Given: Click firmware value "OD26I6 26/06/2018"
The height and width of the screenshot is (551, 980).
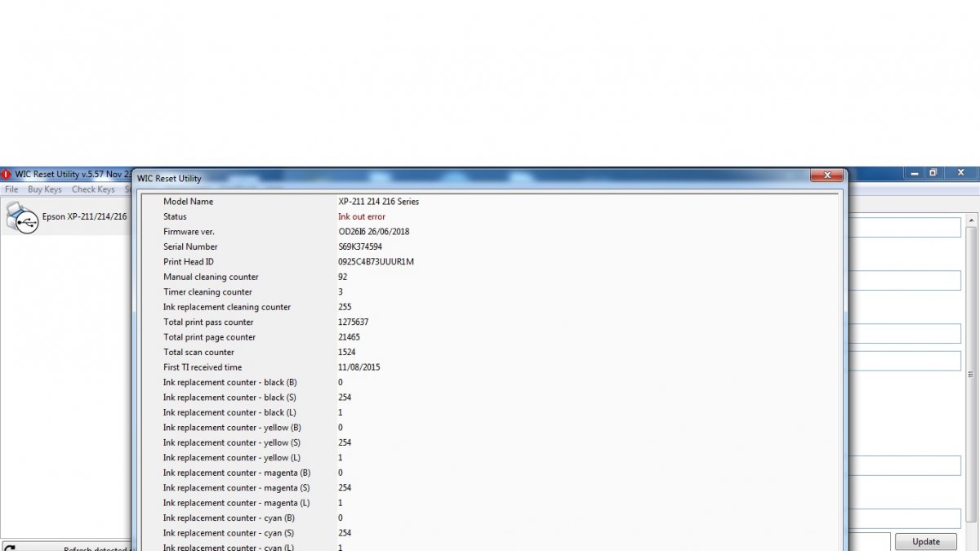Looking at the screenshot, I should point(374,232).
